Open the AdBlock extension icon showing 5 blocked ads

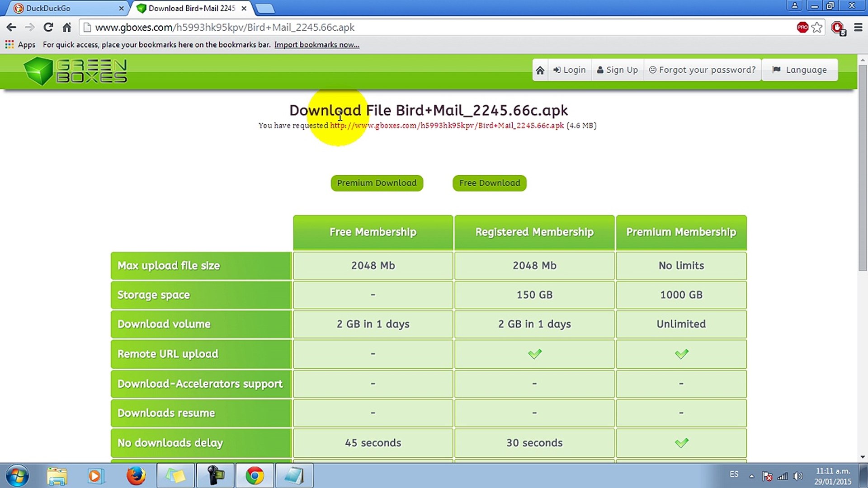pos(837,27)
